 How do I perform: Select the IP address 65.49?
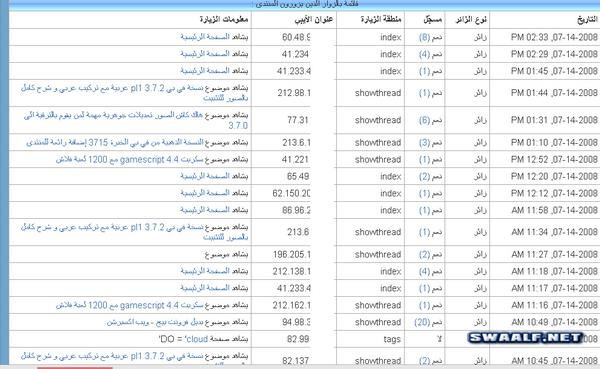[x=298, y=176]
